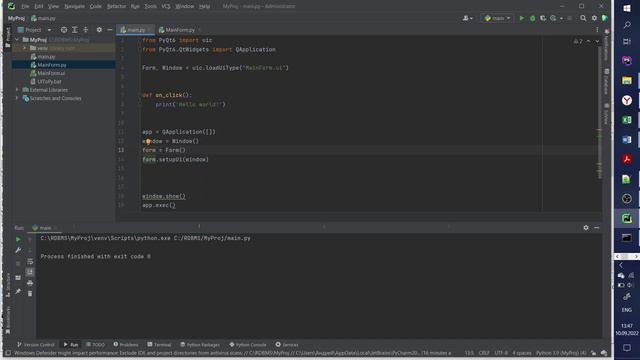This screenshot has height=360, width=640.
Task: Pin the Run tab
Action: coord(18,291)
